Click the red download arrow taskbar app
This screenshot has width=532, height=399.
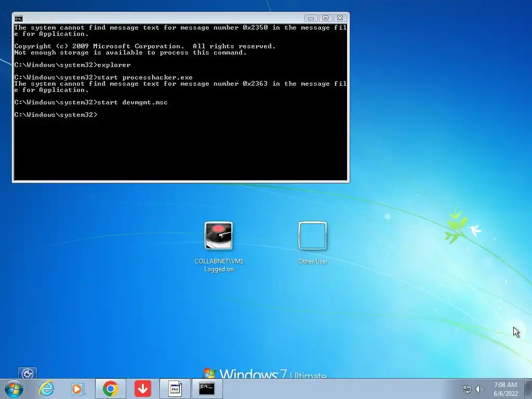[142, 389]
